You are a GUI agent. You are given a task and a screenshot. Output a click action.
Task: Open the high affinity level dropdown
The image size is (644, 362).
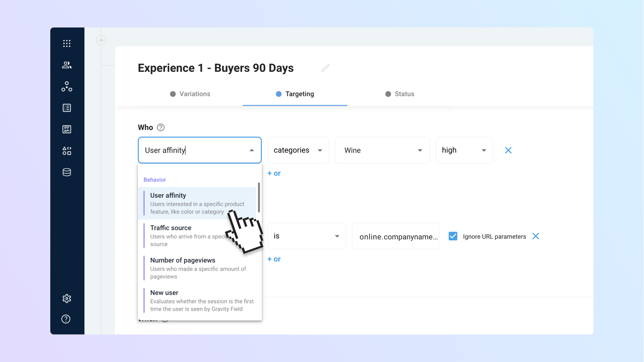tap(464, 150)
